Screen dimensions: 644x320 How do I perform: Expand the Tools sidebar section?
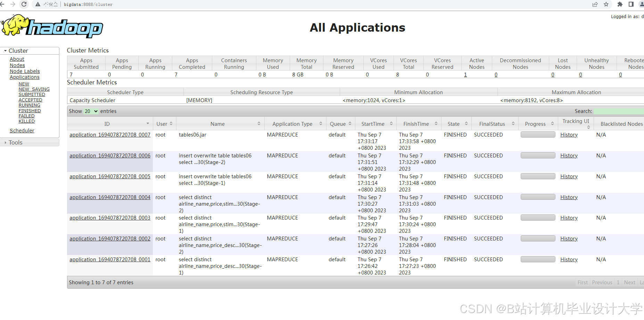click(30, 142)
